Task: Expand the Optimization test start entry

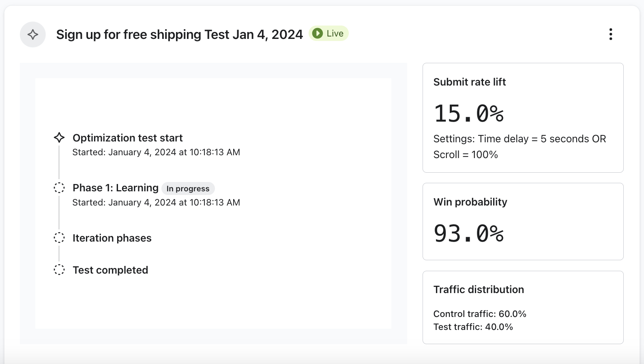Action: [127, 138]
